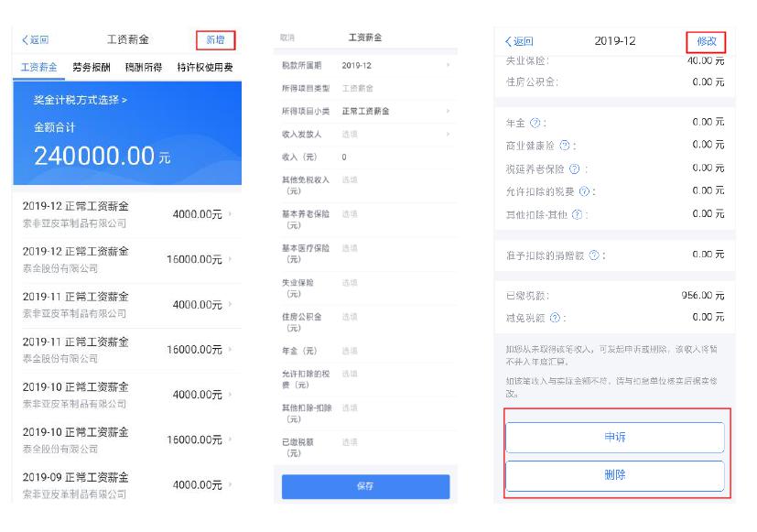Open the 2019-10 索菲亚皮革制品有限公司 salary entry
Image resolution: width=757 pixels, height=532 pixels.
pyautogui.click(x=127, y=395)
